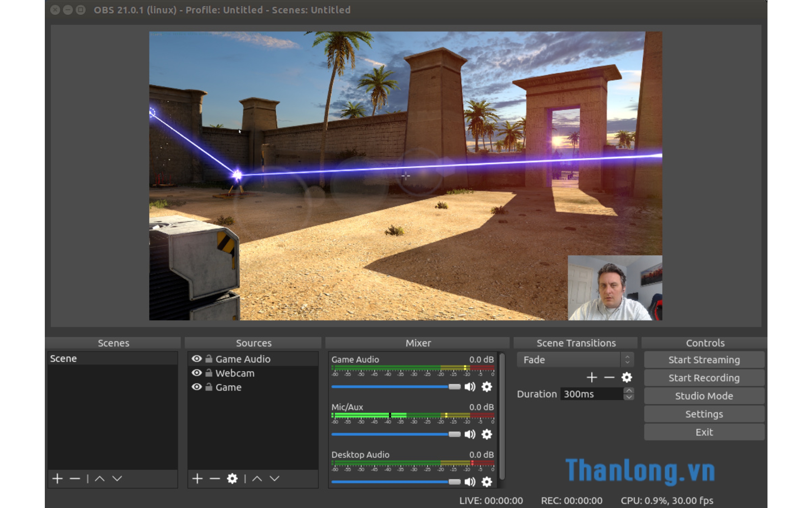This screenshot has width=812, height=508.
Task: Unlock the Game source lock icon
Action: [x=209, y=387]
